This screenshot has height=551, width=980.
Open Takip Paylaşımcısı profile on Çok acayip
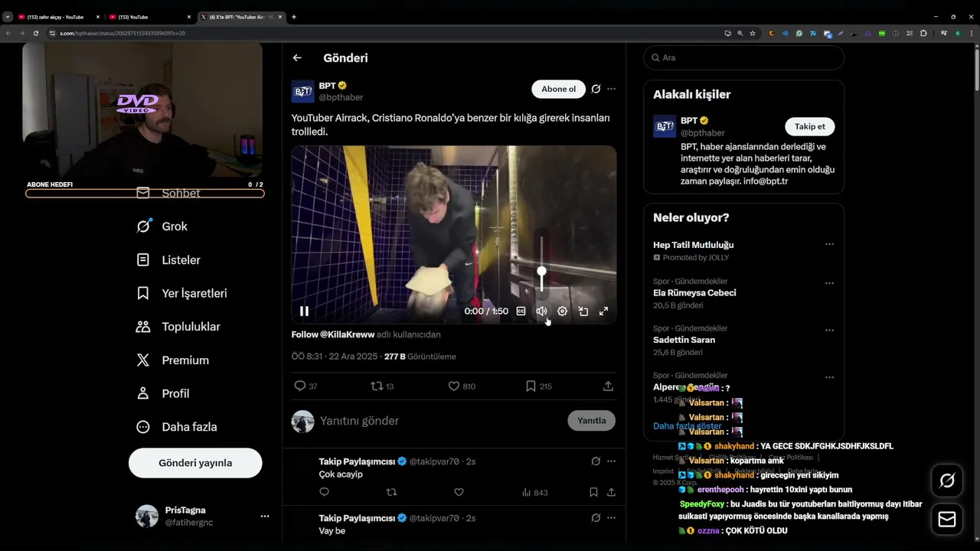click(357, 461)
